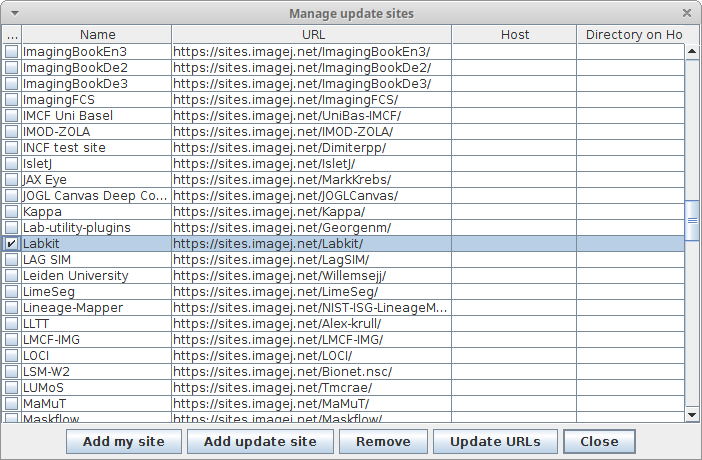Click the Directory on Host column header
The image size is (702, 460).
(633, 34)
